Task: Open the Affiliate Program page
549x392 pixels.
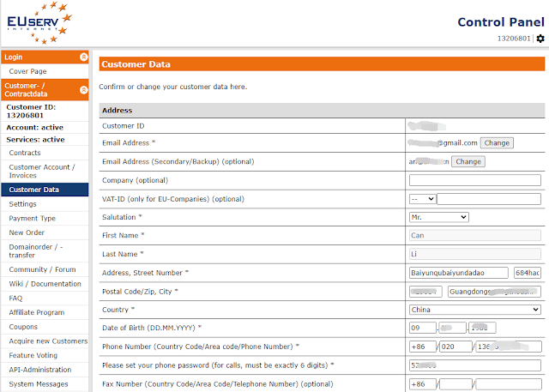Action: click(x=37, y=313)
